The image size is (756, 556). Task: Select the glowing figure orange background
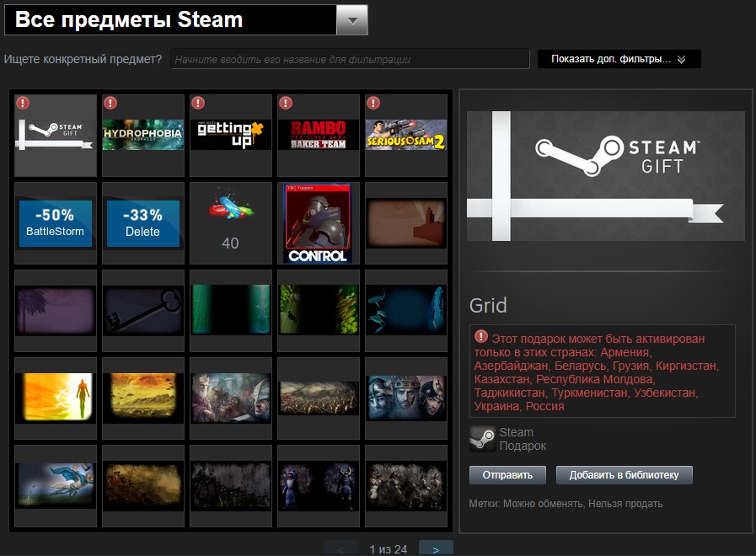[x=56, y=398]
